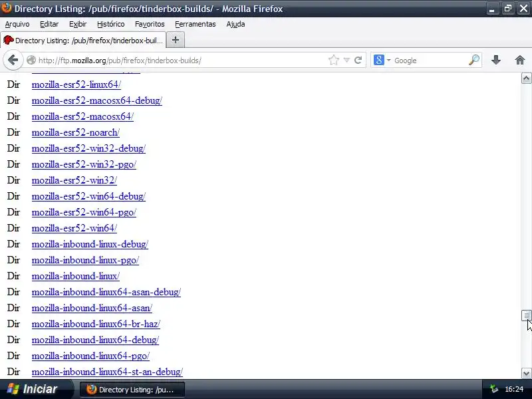Click the scrollbar down arrow
The height and width of the screenshot is (399, 532).
point(526,373)
